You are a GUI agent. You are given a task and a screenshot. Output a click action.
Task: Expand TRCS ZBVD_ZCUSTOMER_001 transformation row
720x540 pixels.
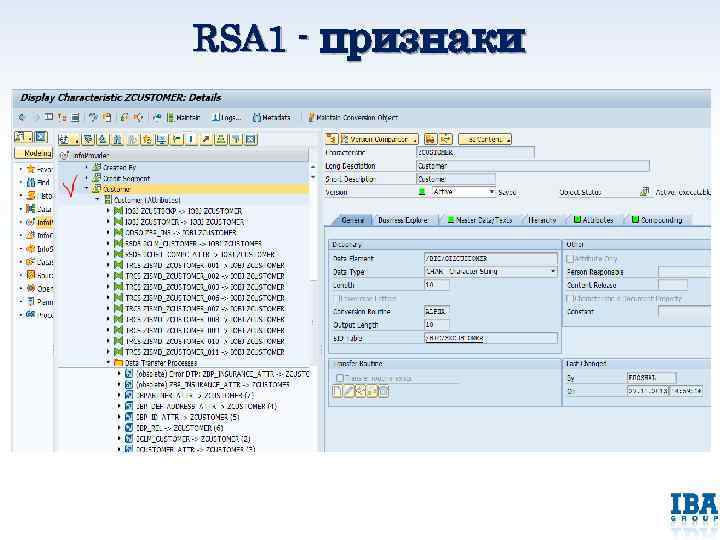pos(108,265)
